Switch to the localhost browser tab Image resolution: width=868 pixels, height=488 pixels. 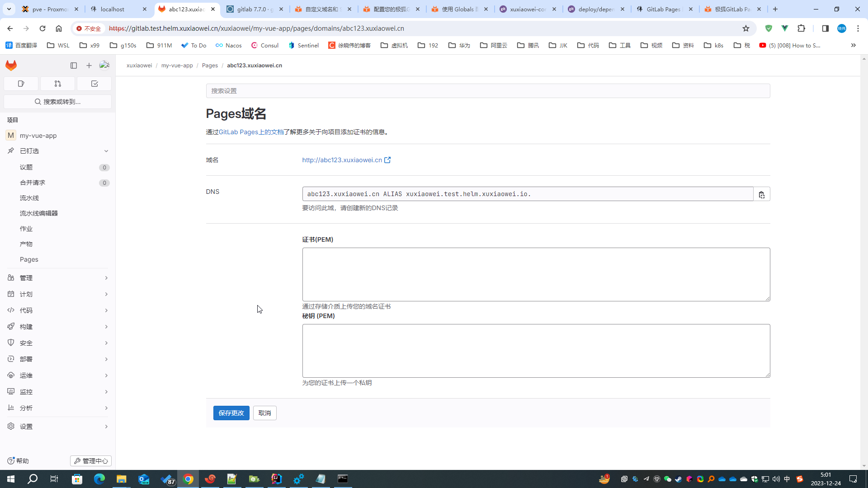(113, 9)
